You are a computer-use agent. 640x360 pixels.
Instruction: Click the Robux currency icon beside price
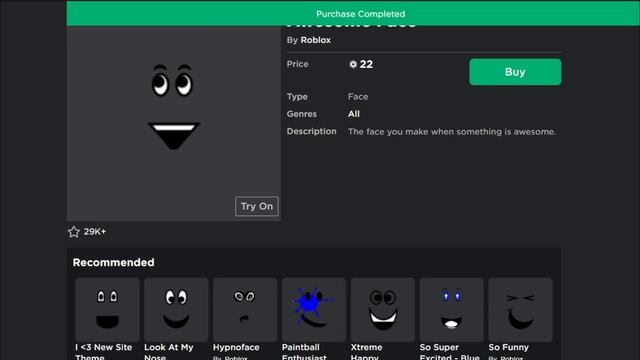pos(353,64)
